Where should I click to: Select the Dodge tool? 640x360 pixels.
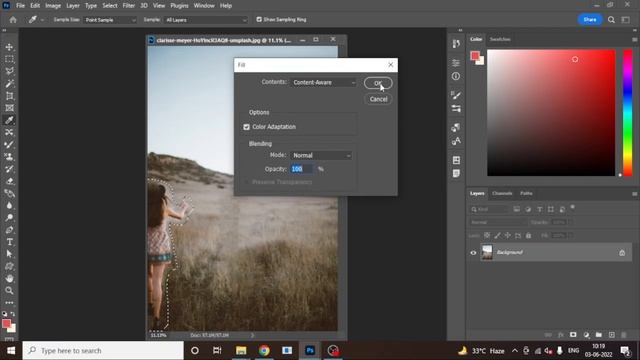point(9,218)
